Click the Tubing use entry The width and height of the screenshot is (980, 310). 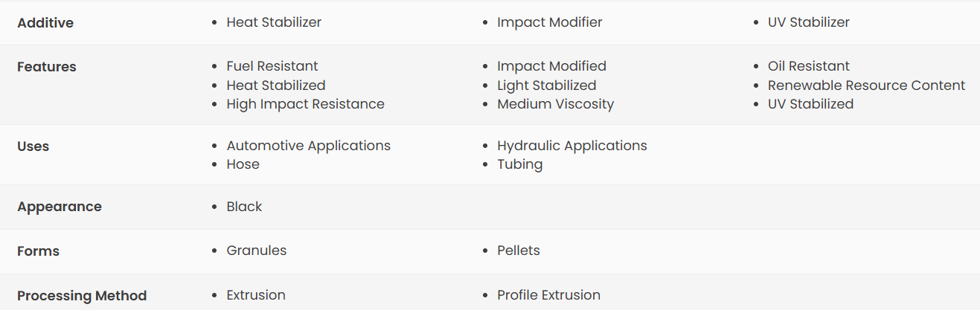(x=520, y=164)
